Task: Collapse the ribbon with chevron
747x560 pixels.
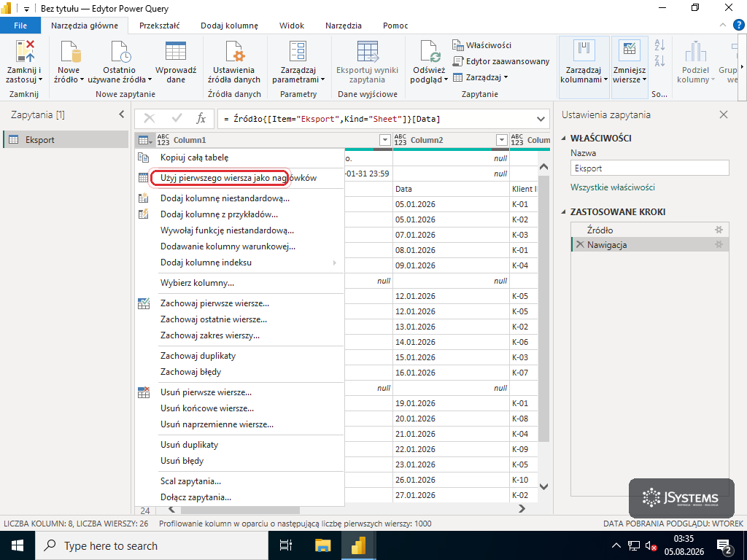Action: click(723, 26)
